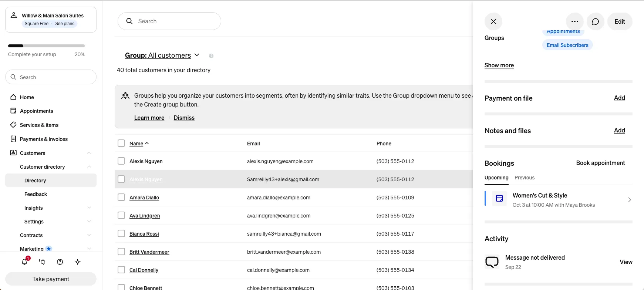Click email cell 'ava.lindgren@example.com'

click(x=279, y=216)
